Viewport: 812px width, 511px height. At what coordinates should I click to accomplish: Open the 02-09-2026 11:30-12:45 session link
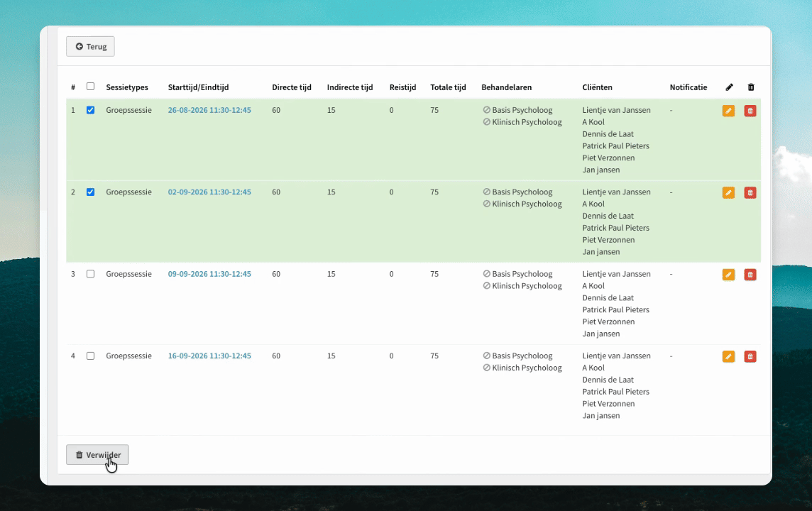[x=209, y=192]
